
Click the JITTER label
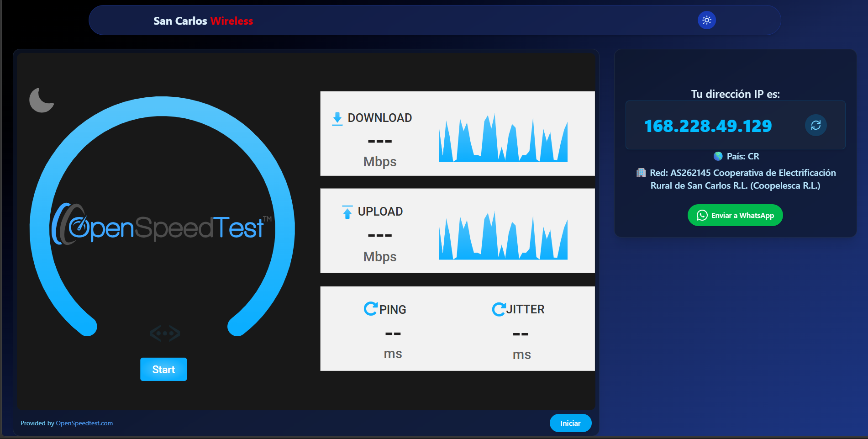(526, 309)
